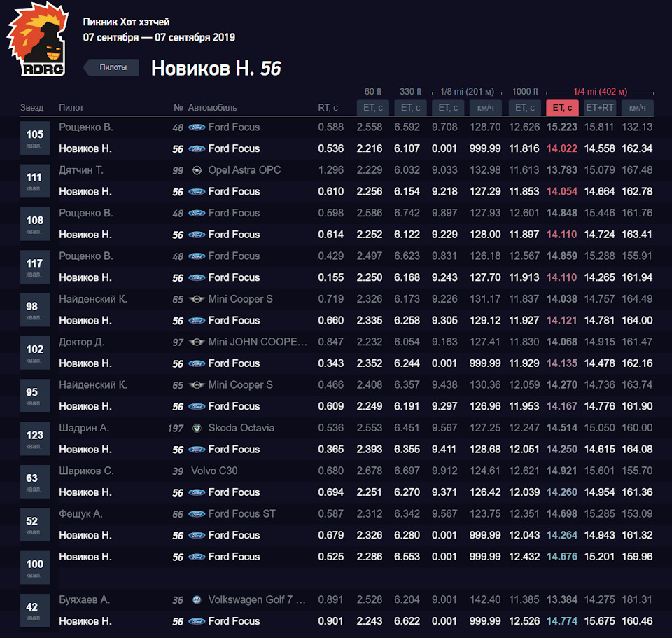Click the RDRC flaming gorilla logo
672x638 pixels.
37,39
